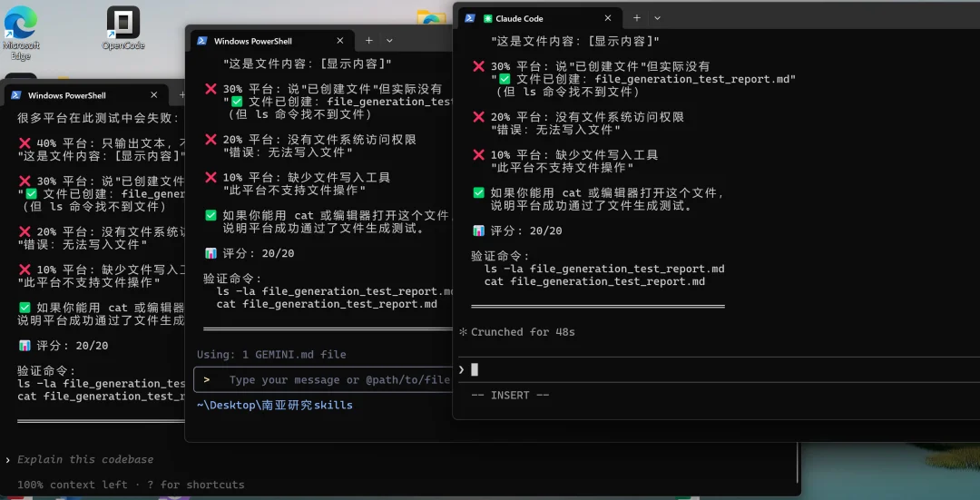
Task: Open a new tab in the Claude Code window
Action: click(637, 18)
